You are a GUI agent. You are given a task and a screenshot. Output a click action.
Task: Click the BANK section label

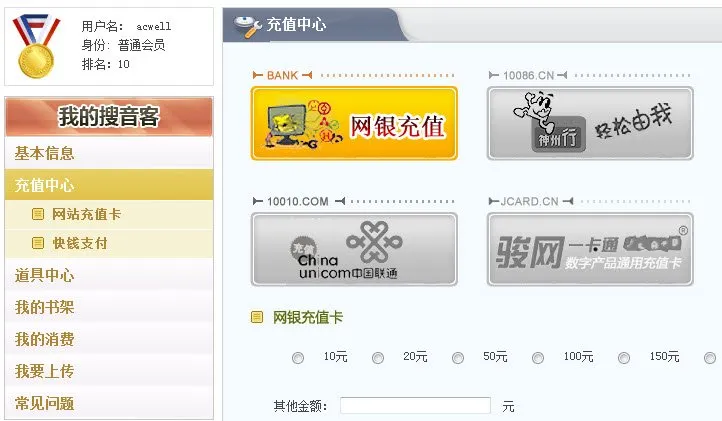pyautogui.click(x=282, y=75)
